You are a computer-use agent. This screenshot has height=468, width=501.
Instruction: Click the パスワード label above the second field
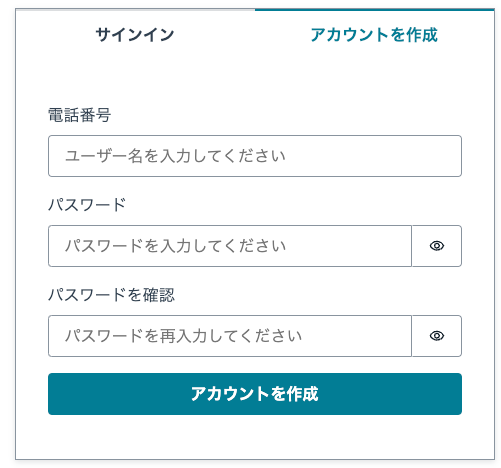click(87, 205)
